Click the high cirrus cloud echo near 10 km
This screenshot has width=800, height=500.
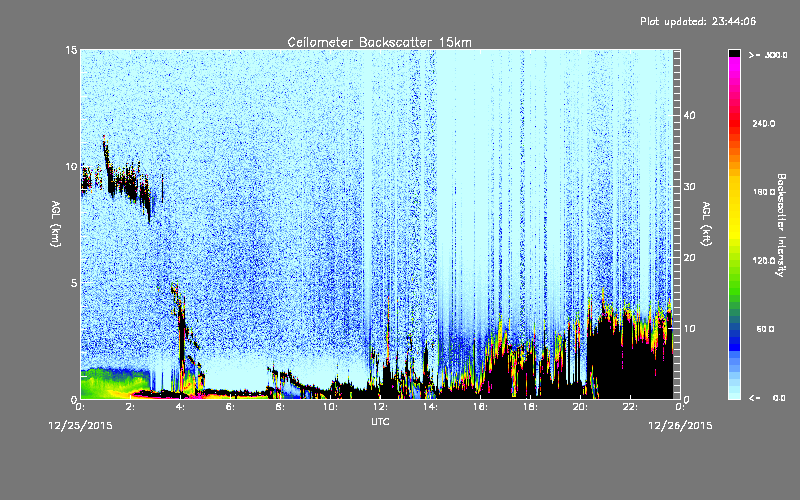click(122, 181)
